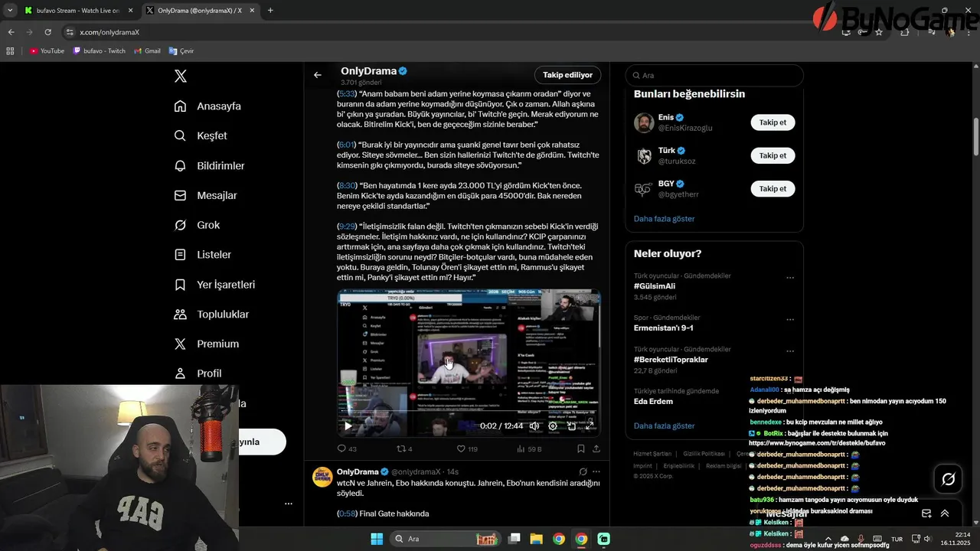Screen dimensions: 980x551
Task: Expand Daha fazla göster under trends
Action: pos(664,425)
